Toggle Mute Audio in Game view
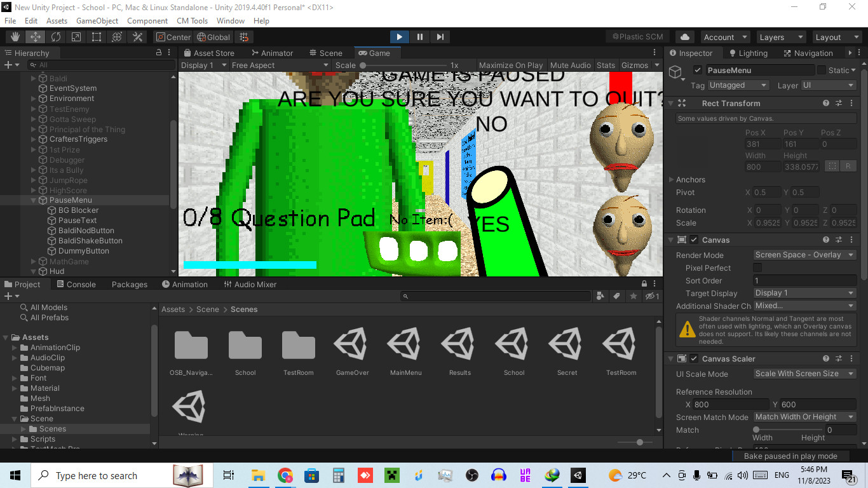This screenshot has width=868, height=488. click(571, 65)
